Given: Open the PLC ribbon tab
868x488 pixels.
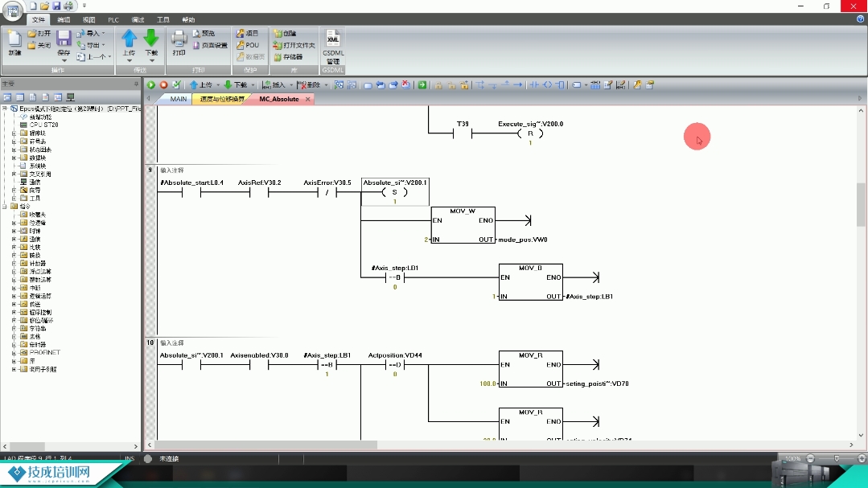Looking at the screenshot, I should point(113,19).
